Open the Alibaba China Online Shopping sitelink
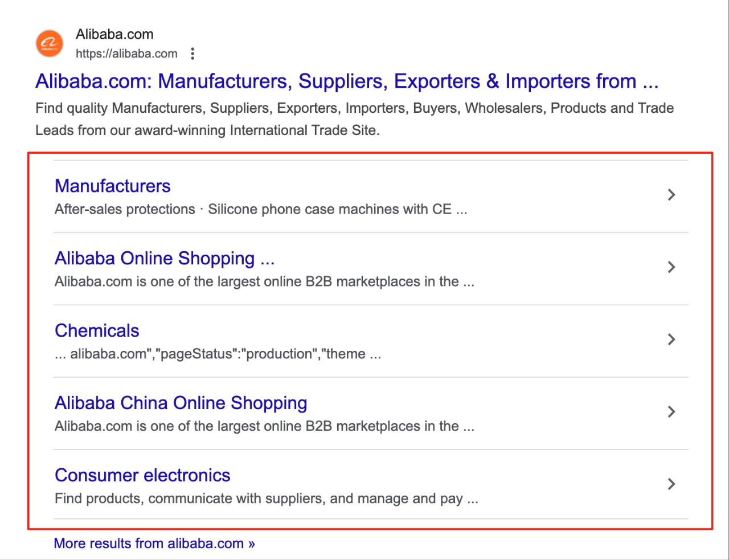Screen dimensions: 729x560 [181, 403]
